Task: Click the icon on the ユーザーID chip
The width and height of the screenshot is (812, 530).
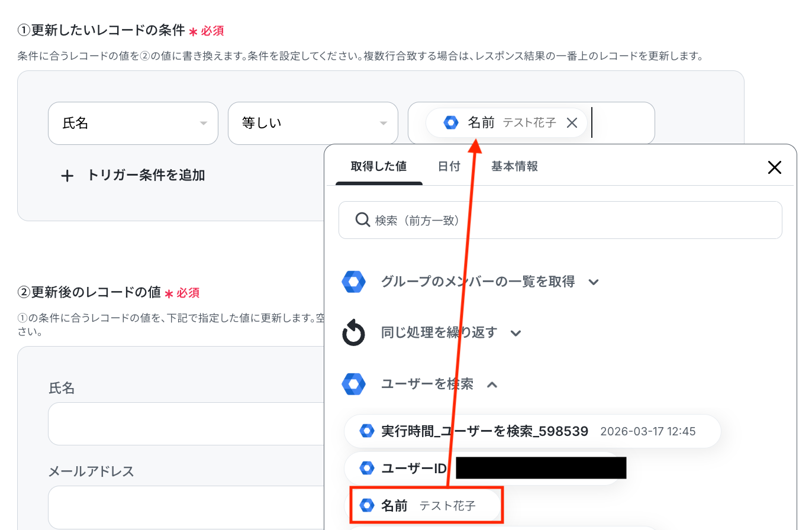Action: click(367, 468)
